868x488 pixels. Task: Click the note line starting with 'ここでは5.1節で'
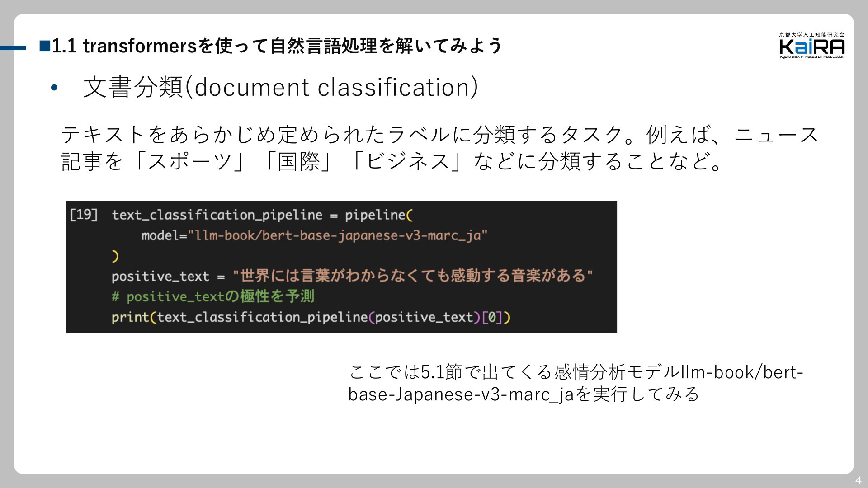point(576,372)
